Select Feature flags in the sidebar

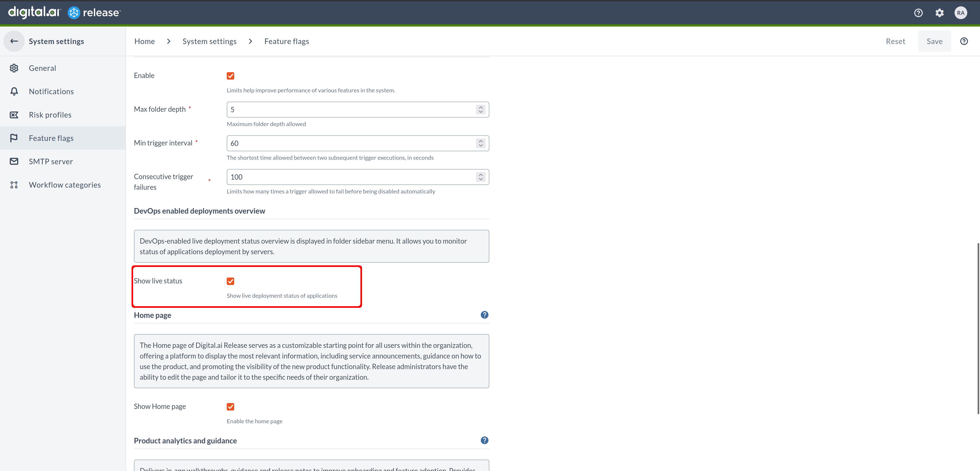(63, 138)
